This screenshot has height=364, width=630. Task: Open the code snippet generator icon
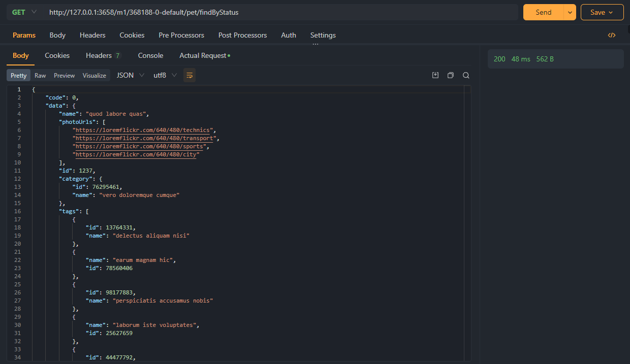pos(611,35)
